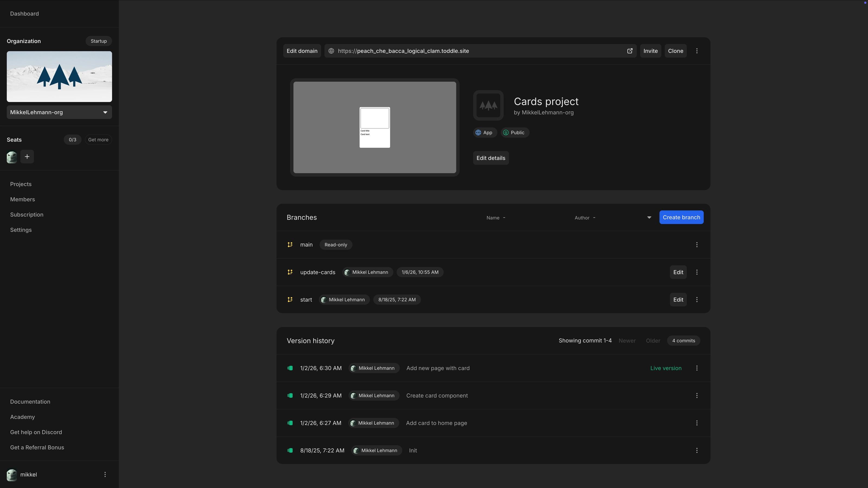Image resolution: width=868 pixels, height=488 pixels.
Task: Toggle Read-only on the main branch
Action: pyautogui.click(x=336, y=245)
